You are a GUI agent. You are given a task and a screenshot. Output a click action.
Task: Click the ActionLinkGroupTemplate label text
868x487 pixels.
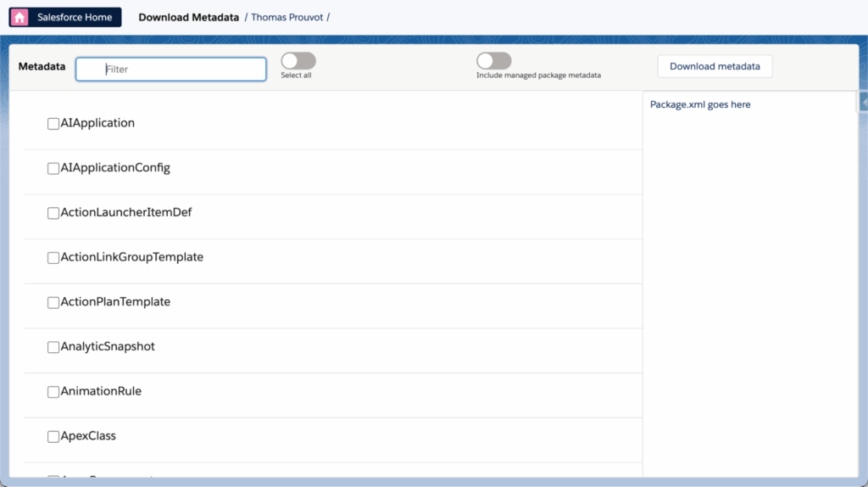tap(131, 257)
